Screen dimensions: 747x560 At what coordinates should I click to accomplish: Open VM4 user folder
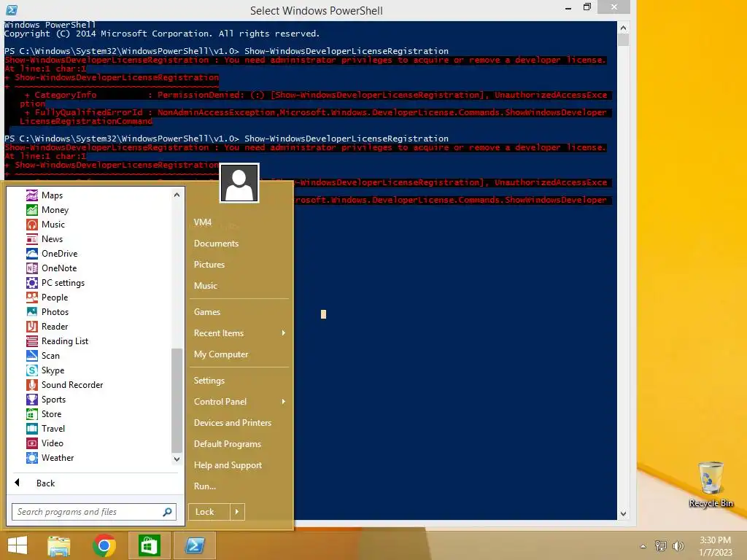pyautogui.click(x=203, y=222)
